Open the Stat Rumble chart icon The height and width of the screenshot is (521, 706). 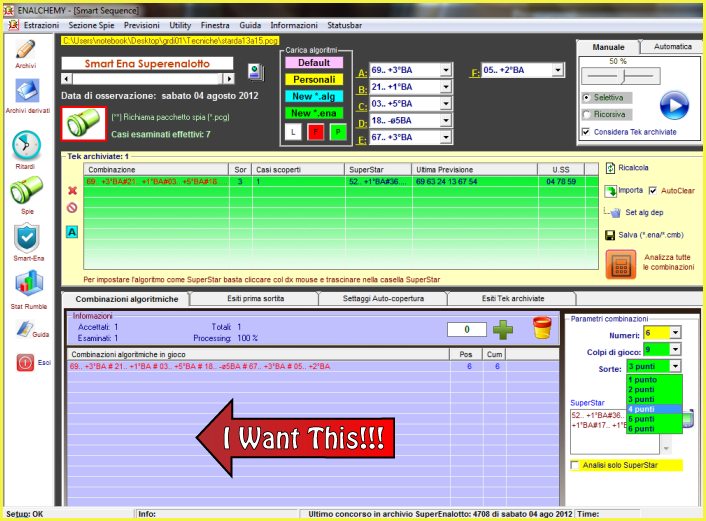[x=29, y=283]
